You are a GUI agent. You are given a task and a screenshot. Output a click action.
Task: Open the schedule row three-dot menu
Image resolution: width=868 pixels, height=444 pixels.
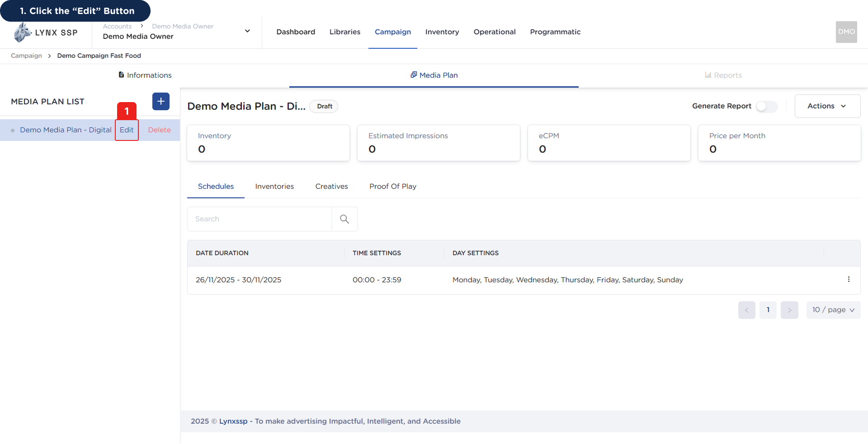click(849, 280)
